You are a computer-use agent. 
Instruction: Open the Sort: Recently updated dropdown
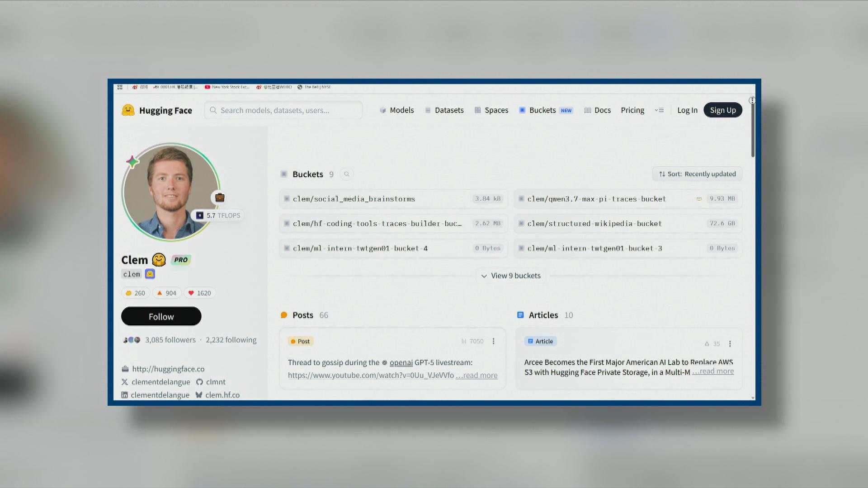[x=697, y=174]
